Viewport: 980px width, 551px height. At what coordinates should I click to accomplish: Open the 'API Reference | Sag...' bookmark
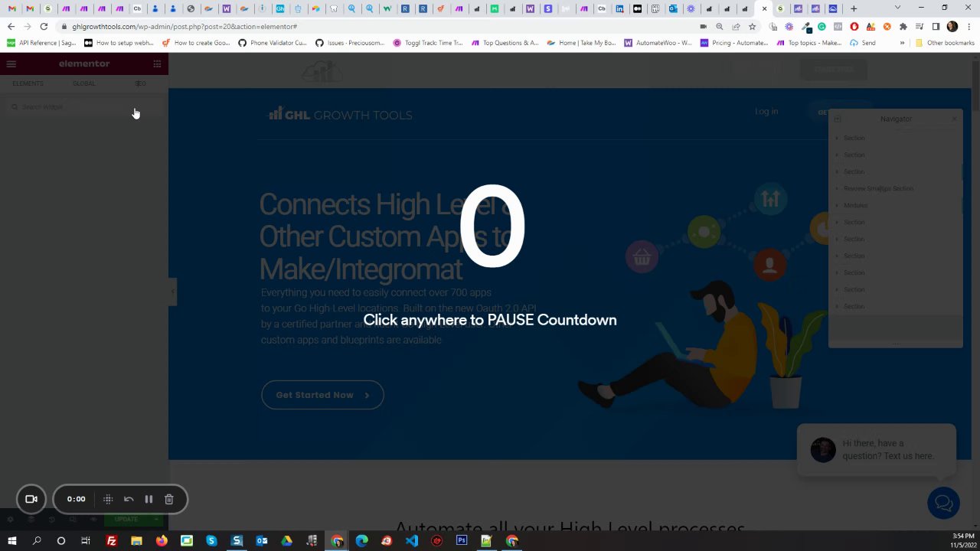(42, 43)
